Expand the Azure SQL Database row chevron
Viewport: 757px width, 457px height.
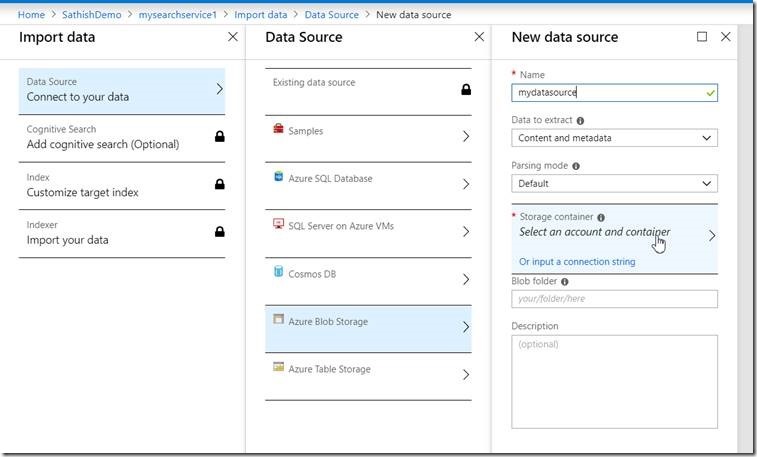pyautogui.click(x=466, y=184)
